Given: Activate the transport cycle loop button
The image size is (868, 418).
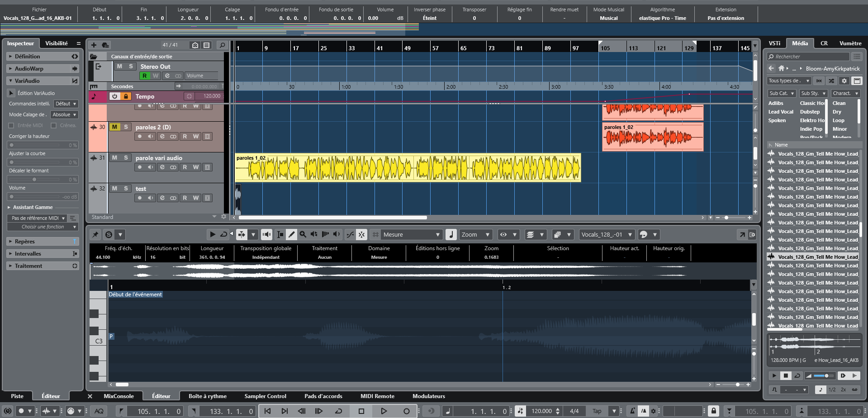Looking at the screenshot, I should coord(338,411).
